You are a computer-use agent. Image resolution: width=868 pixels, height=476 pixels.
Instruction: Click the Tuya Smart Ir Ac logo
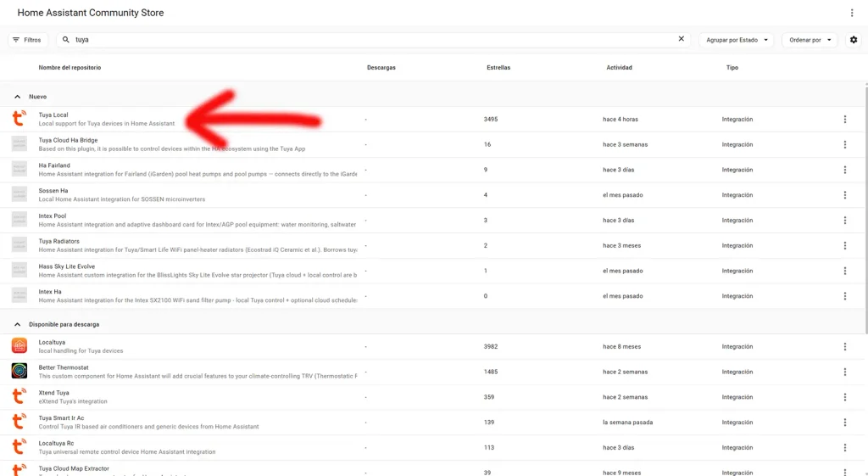tap(19, 422)
